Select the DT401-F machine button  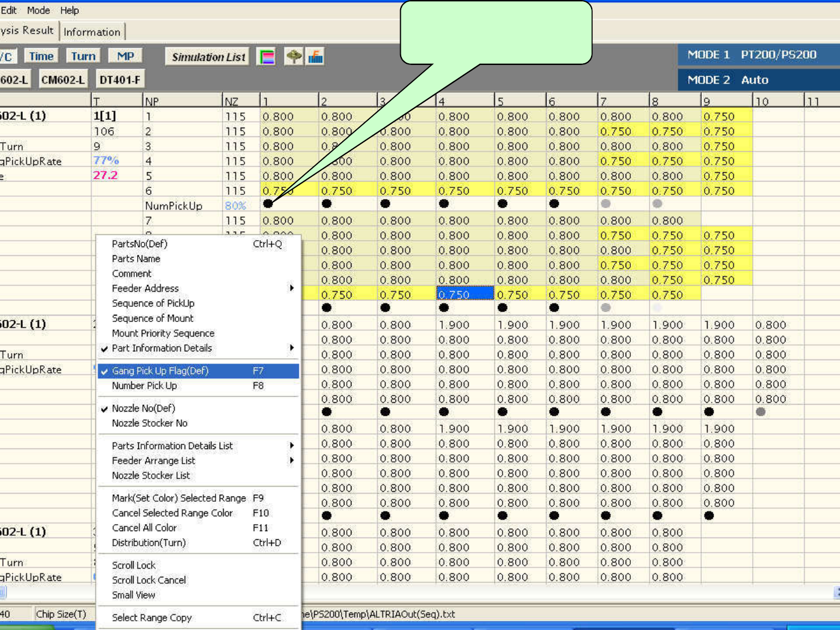click(119, 80)
